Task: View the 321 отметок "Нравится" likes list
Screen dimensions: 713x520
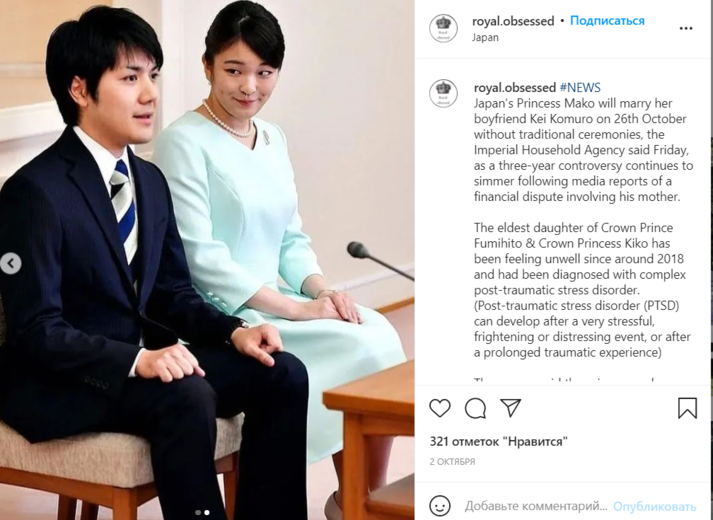Action: pyautogui.click(x=499, y=441)
